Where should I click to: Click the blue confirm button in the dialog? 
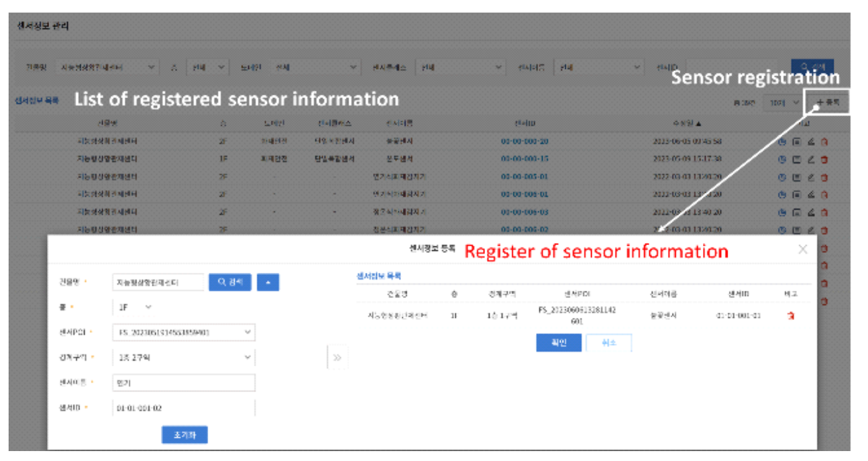click(559, 342)
